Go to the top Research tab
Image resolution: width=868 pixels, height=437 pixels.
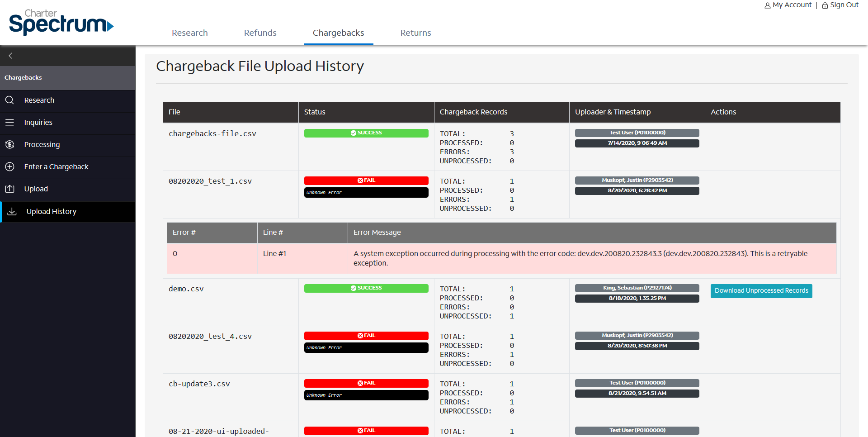point(189,33)
